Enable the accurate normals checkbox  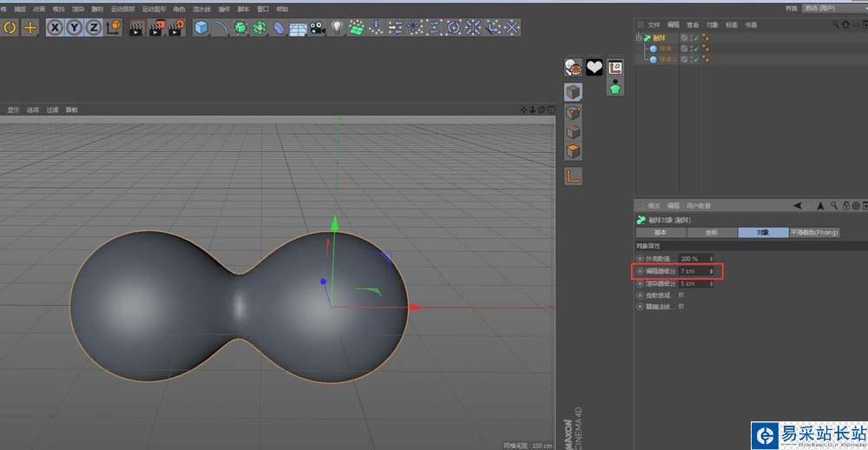coord(681,307)
